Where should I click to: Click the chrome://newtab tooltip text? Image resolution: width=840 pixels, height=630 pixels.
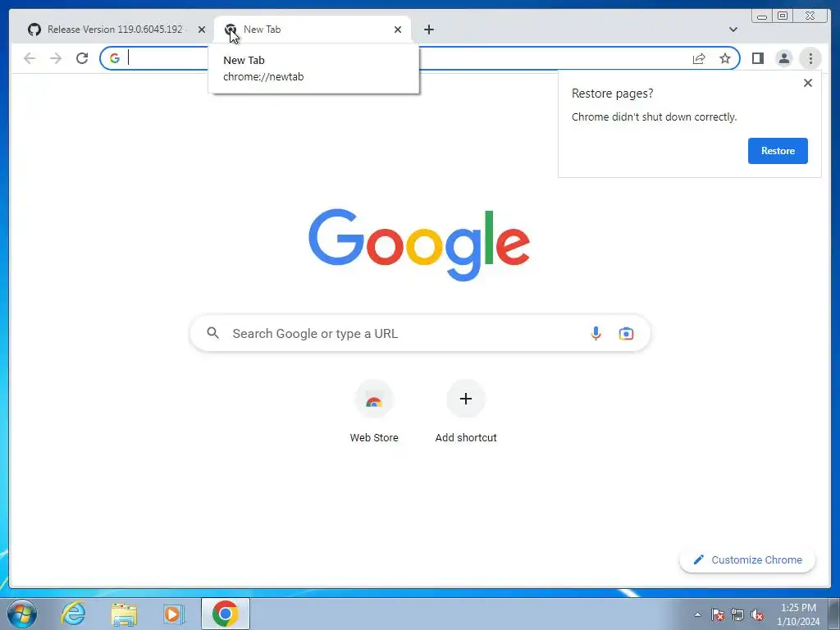263,76
